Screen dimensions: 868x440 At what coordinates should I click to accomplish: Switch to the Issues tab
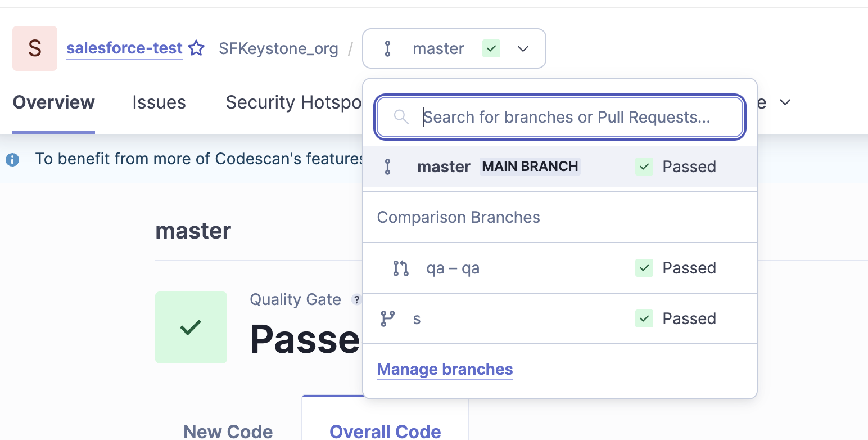(x=159, y=102)
